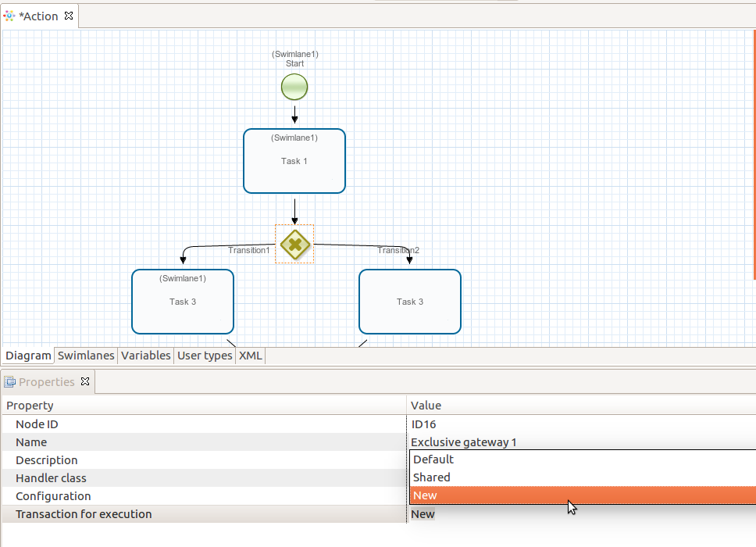Select the Task 1 node

click(294, 161)
